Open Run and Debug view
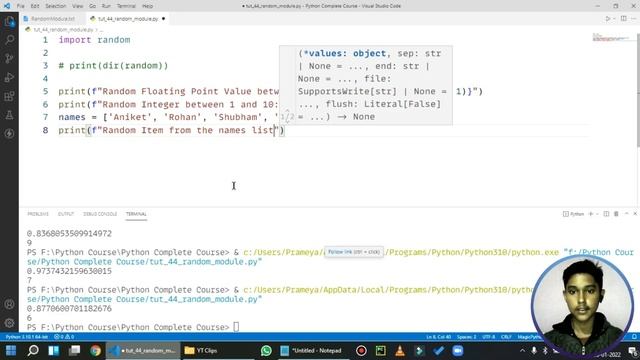 [x=9, y=77]
